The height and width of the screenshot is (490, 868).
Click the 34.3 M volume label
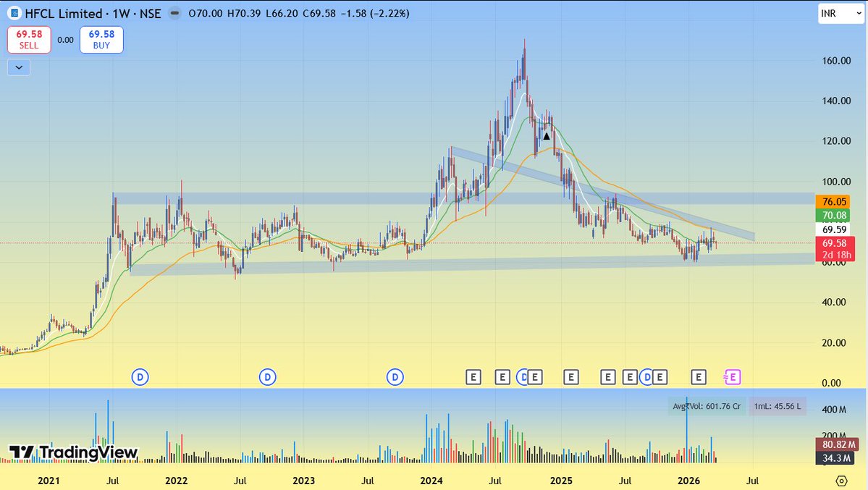click(836, 458)
